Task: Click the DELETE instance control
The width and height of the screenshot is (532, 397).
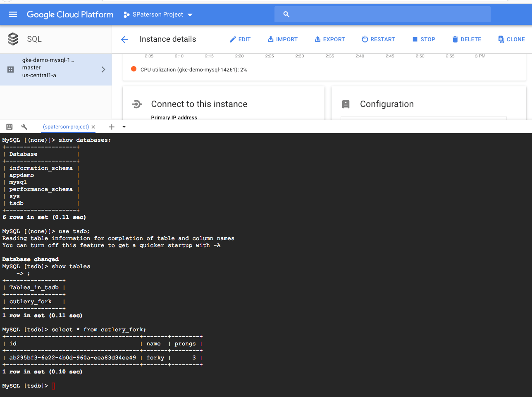Action: click(x=467, y=39)
